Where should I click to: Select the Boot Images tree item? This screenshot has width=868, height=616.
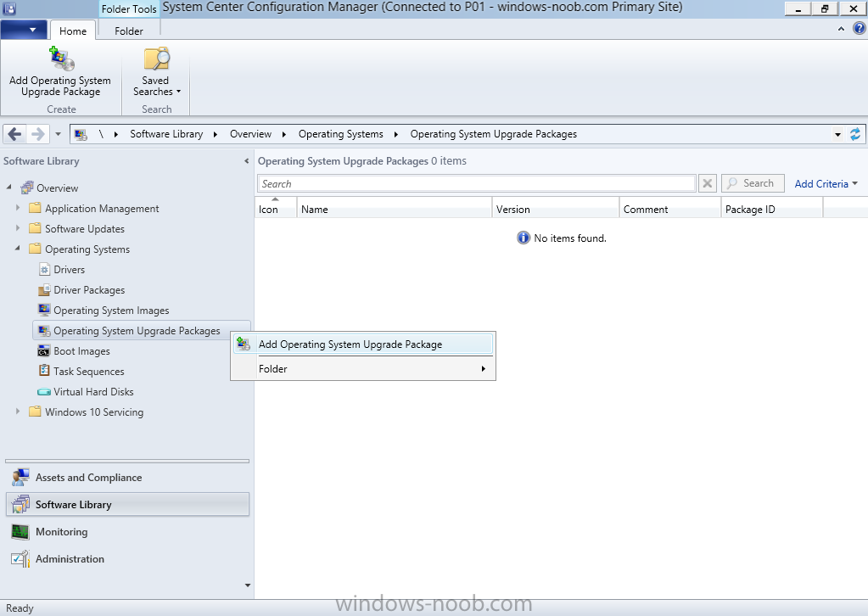[x=81, y=351]
